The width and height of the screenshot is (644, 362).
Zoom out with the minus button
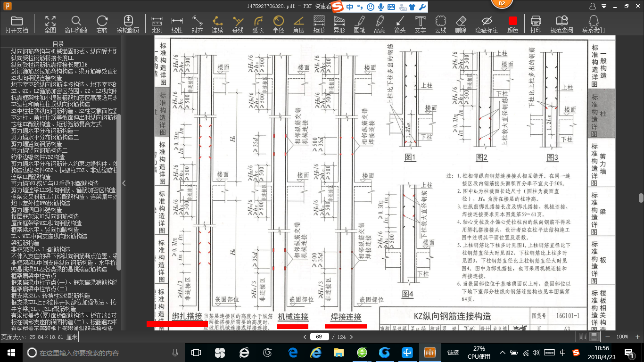pyautogui.click(x=607, y=337)
